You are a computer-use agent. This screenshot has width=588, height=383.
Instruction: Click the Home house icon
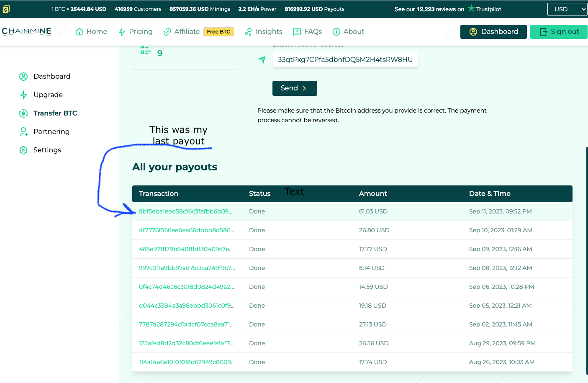click(x=80, y=32)
